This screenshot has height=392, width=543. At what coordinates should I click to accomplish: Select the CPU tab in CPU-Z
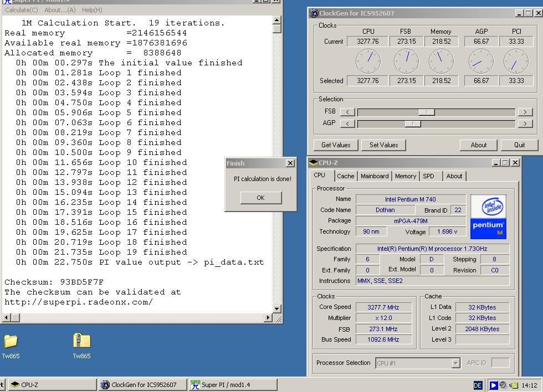tap(322, 176)
